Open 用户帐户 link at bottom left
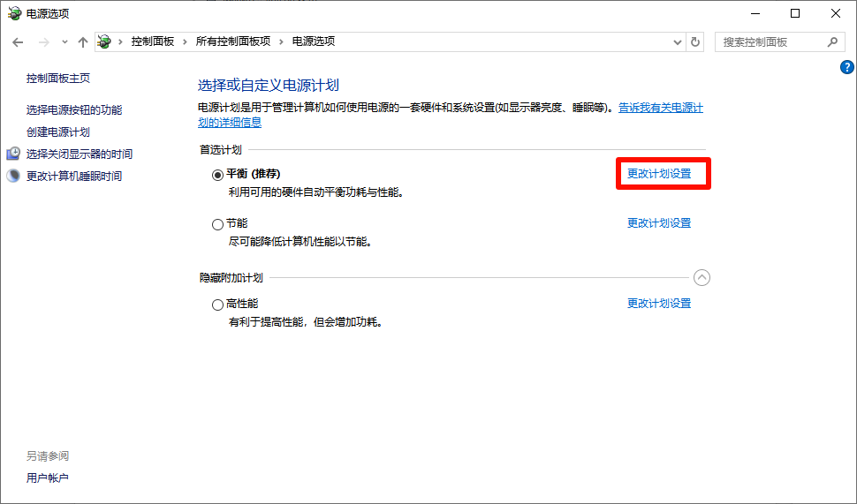 coord(48,478)
